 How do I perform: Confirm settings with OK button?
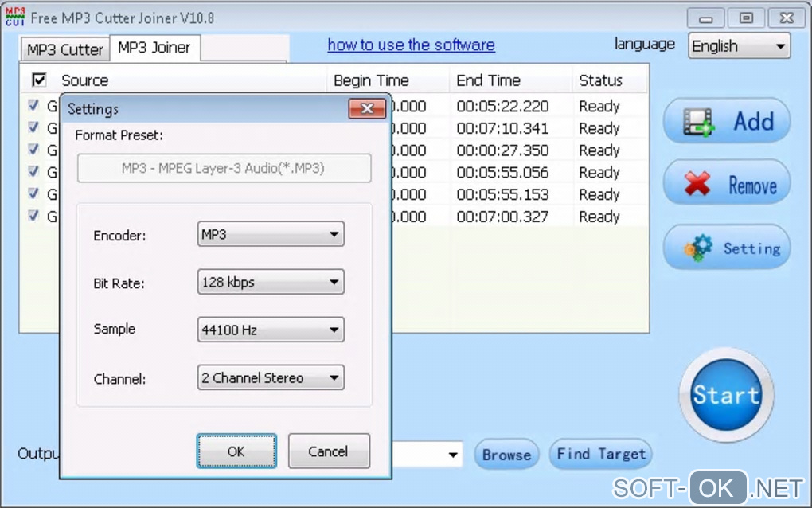pyautogui.click(x=236, y=451)
